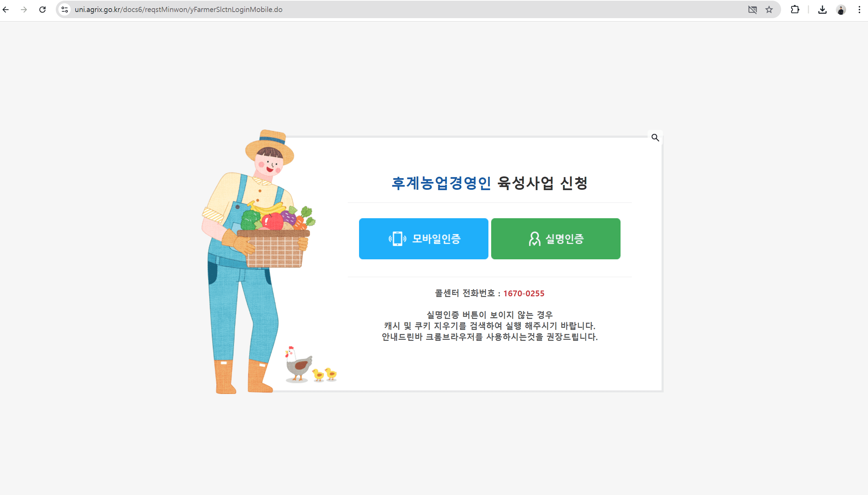Click the forward navigation arrow
Image resolution: width=868 pixels, height=495 pixels.
point(24,10)
